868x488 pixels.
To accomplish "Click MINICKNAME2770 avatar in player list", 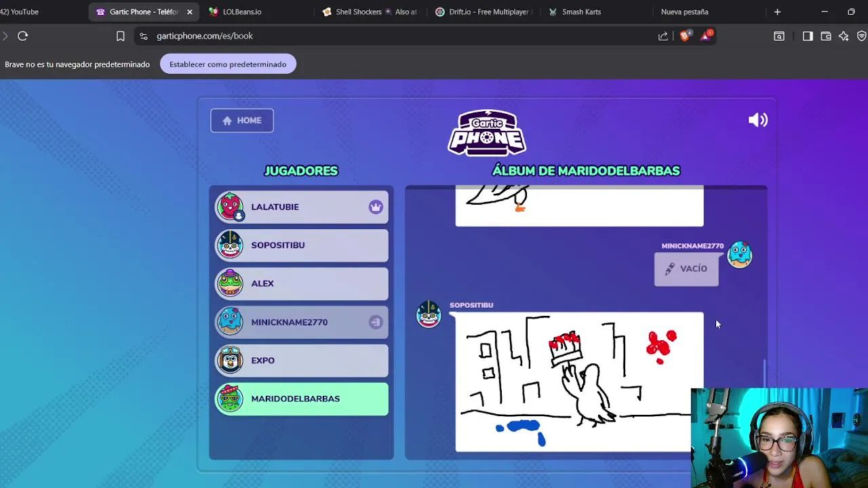I will [231, 322].
